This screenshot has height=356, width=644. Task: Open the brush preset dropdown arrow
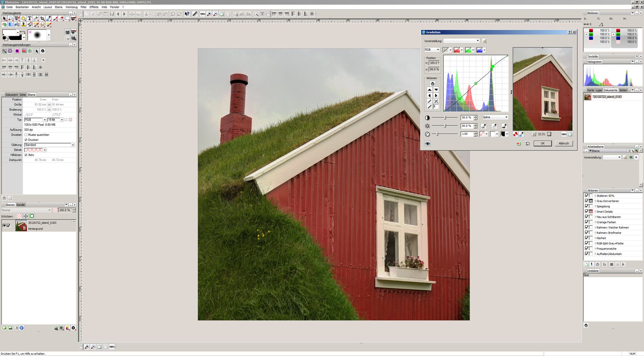(x=49, y=35)
